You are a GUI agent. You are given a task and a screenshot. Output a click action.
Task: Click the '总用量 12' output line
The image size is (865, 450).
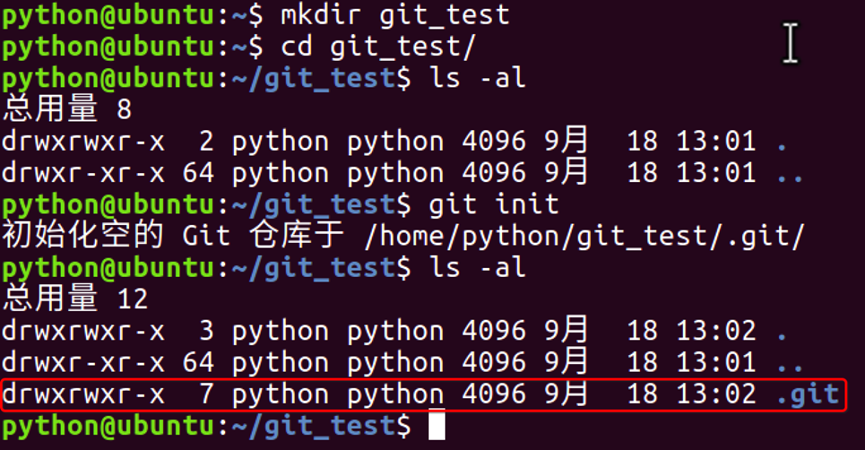pyautogui.click(x=76, y=298)
